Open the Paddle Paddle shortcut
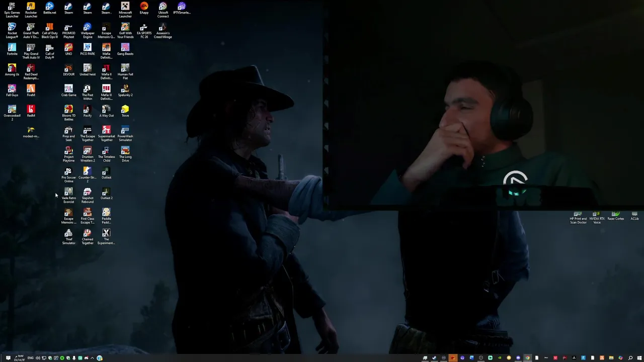 106,216
